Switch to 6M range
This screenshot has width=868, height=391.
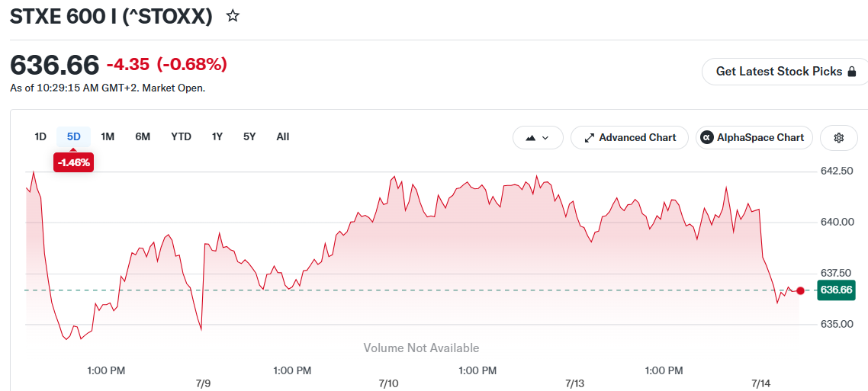pyautogui.click(x=143, y=136)
